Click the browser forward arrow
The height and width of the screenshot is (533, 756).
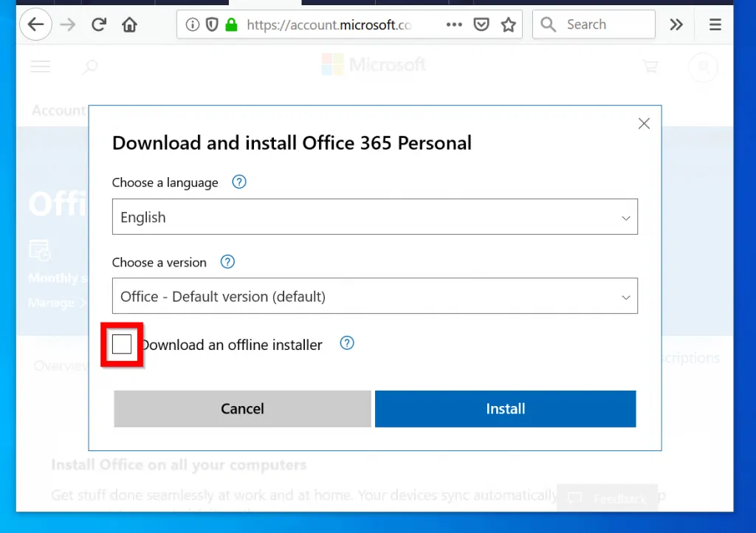point(67,24)
